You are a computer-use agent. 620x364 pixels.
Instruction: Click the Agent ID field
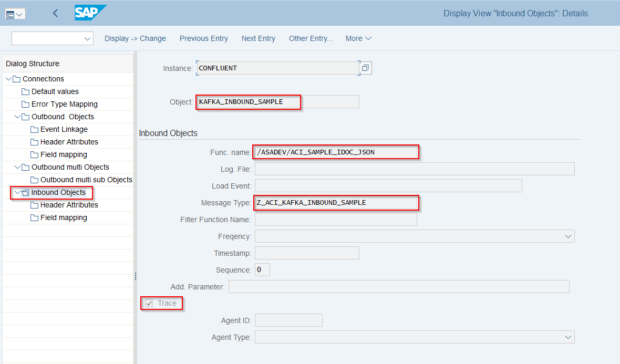click(288, 320)
